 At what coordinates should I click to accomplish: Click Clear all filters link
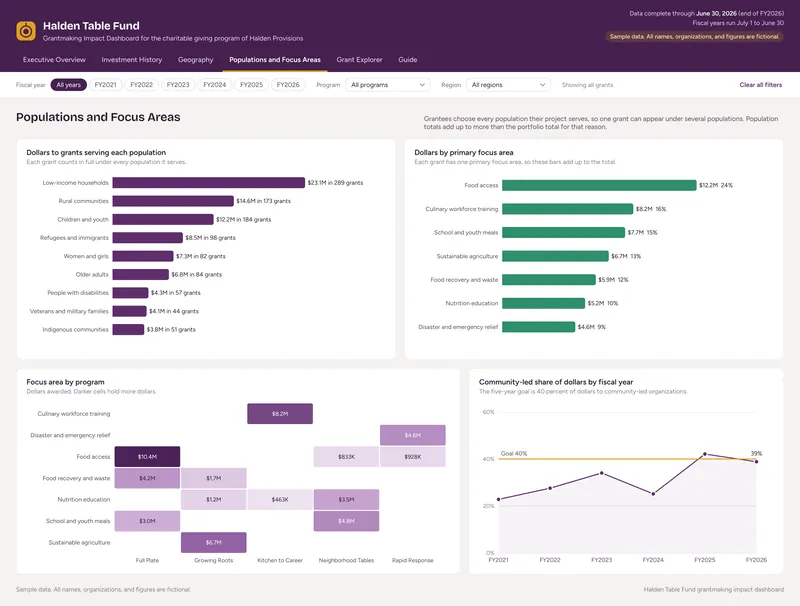(x=761, y=85)
